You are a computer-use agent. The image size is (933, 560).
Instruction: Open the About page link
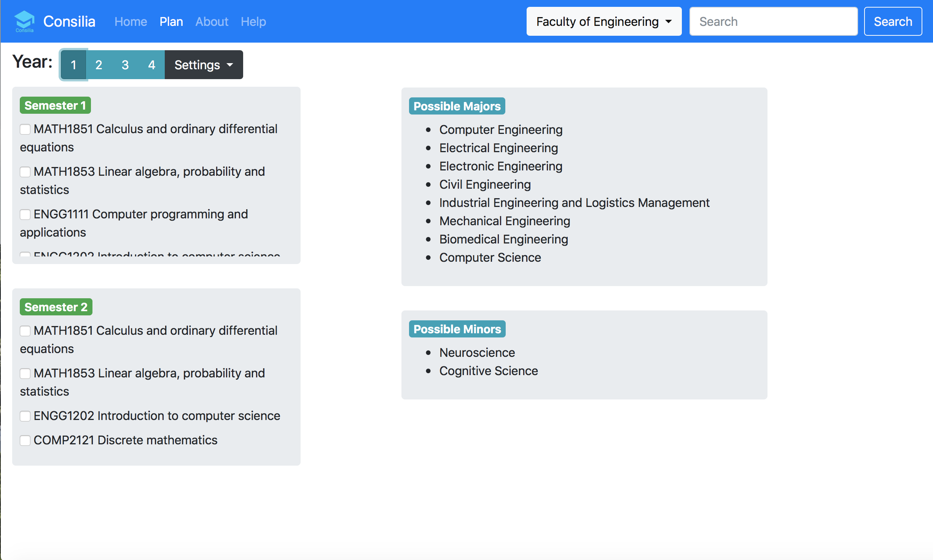(x=212, y=22)
